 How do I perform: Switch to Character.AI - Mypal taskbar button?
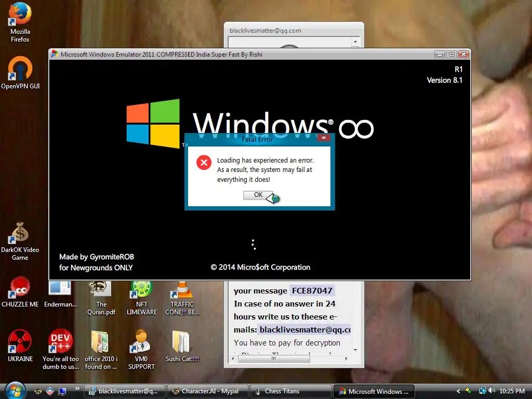(x=207, y=391)
